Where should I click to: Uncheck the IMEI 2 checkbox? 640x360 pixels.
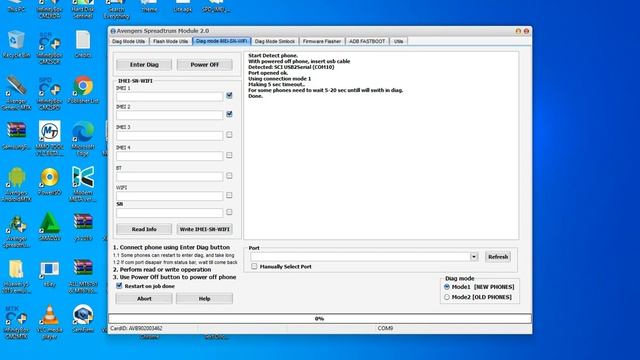point(229,114)
